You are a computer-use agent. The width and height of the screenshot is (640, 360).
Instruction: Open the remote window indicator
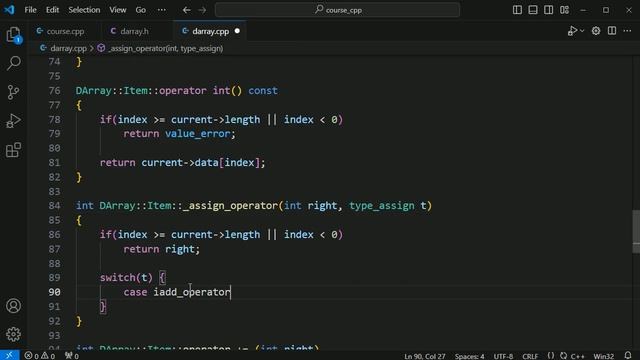point(9,356)
